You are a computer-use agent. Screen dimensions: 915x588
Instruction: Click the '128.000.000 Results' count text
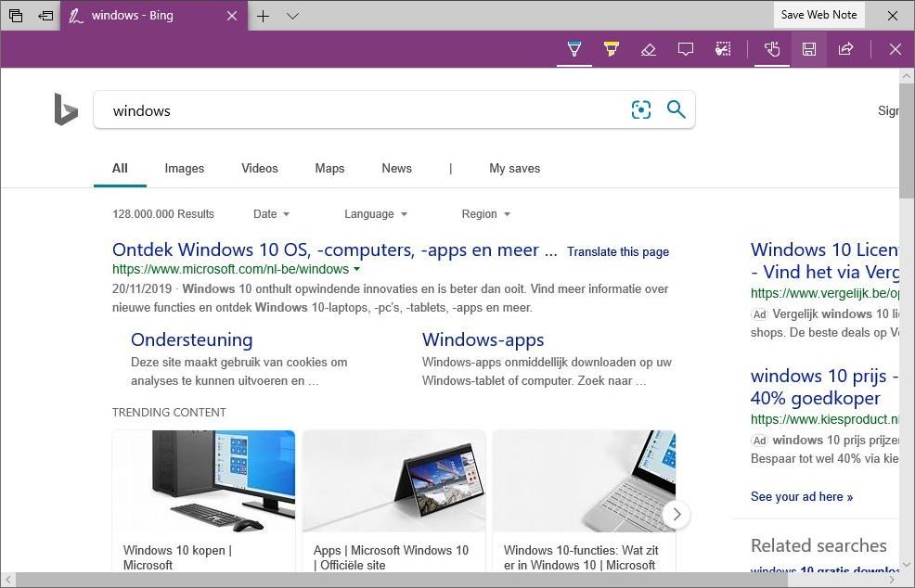163,214
